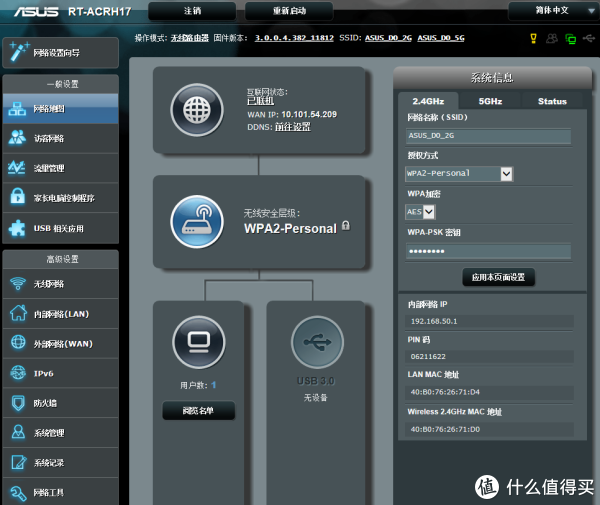600x505 pixels.
Task: Click the green network clients status icon
Action: 571,39
